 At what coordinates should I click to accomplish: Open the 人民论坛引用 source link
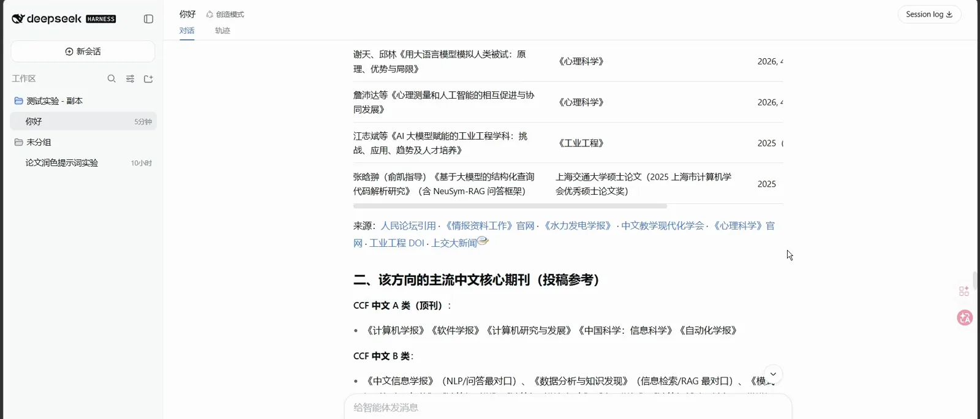click(409, 226)
